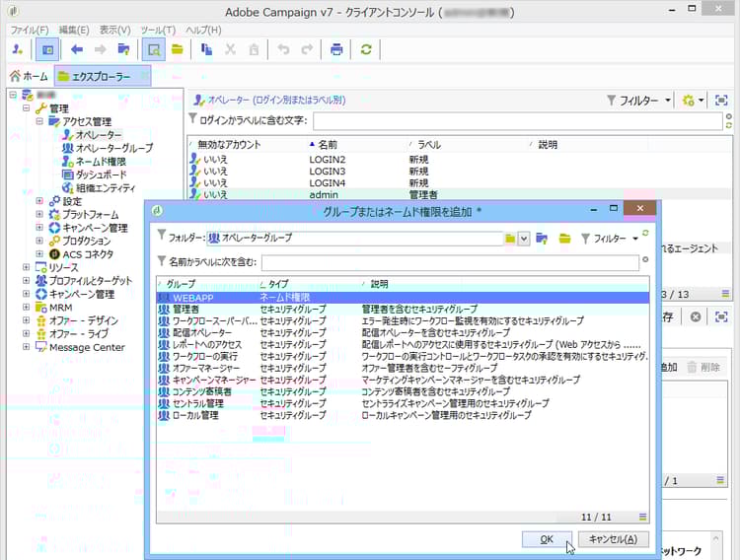Click the redo arrow in main toolbar
This screenshot has height=560, width=740.
[307, 49]
